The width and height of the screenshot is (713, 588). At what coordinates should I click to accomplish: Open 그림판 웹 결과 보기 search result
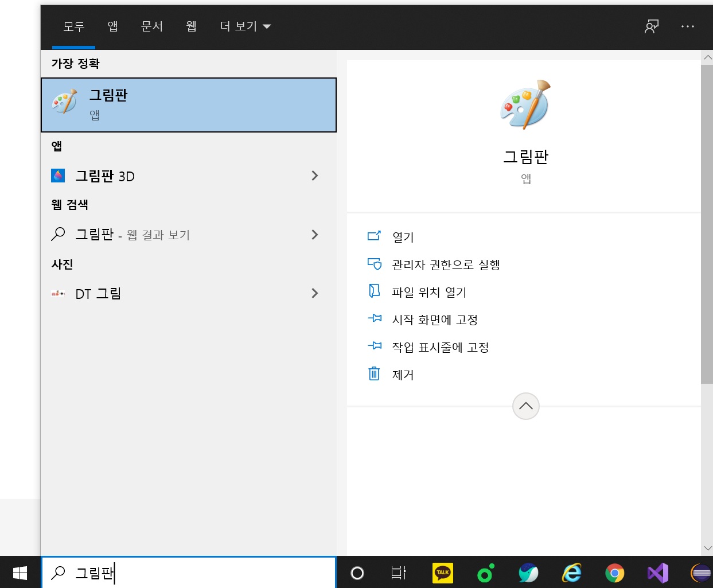189,235
